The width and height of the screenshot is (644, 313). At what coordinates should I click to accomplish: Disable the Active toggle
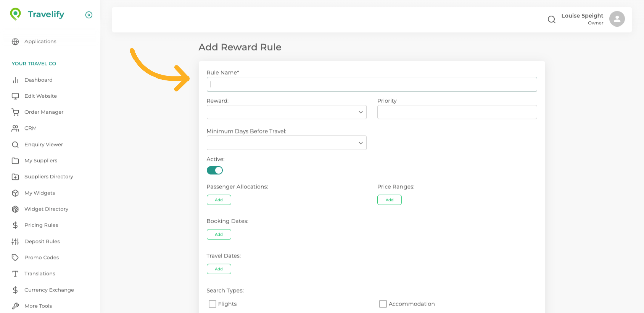coord(215,170)
